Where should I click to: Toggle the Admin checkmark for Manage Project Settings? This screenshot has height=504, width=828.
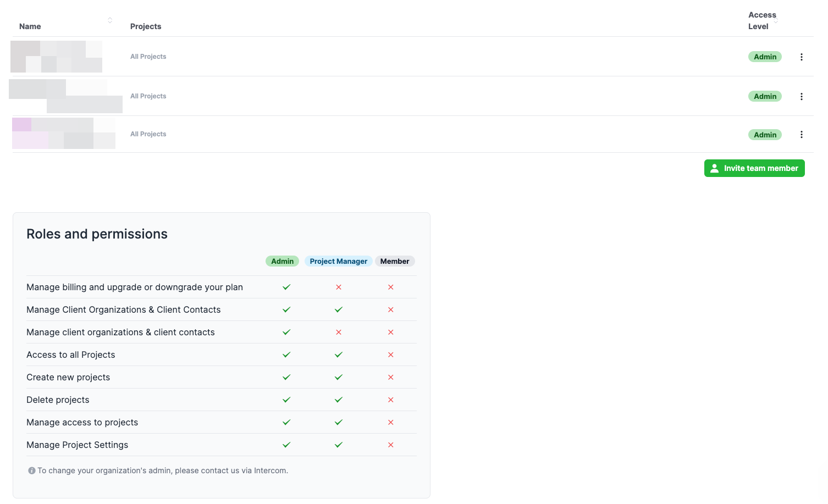[286, 445]
